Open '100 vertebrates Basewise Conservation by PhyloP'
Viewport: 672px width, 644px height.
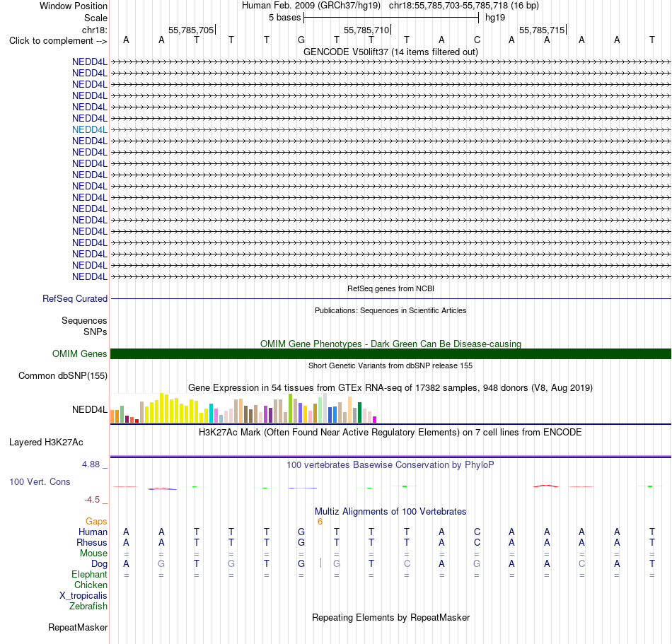point(390,465)
